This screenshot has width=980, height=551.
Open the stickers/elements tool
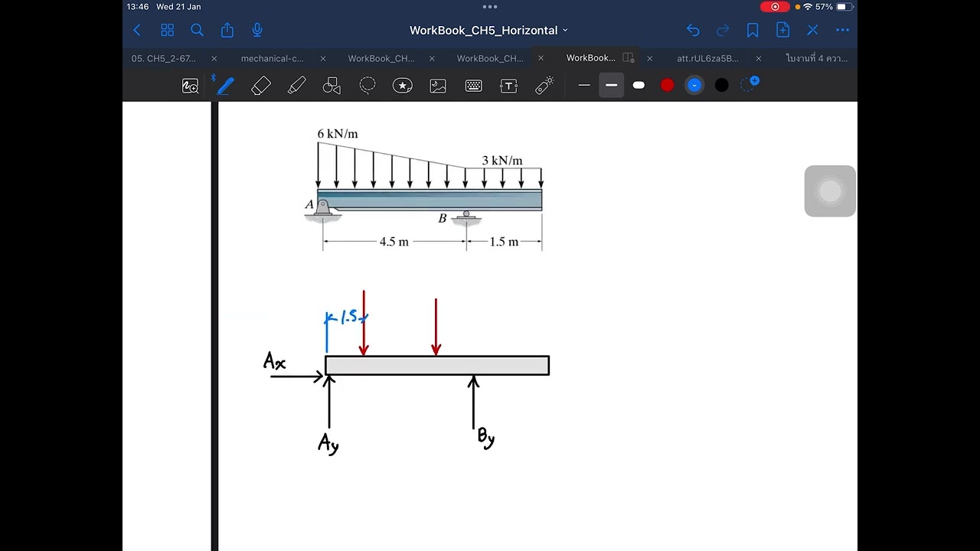point(403,86)
